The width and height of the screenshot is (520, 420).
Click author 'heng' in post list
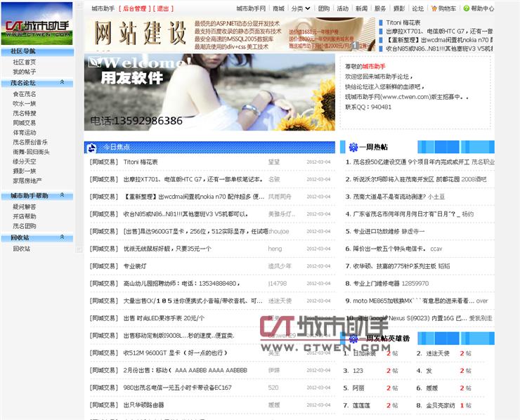pyautogui.click(x=275, y=249)
